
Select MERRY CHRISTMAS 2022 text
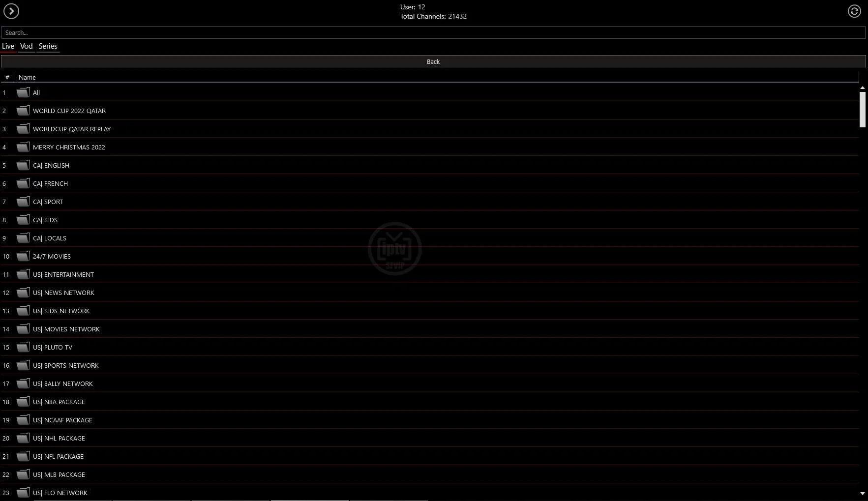69,147
